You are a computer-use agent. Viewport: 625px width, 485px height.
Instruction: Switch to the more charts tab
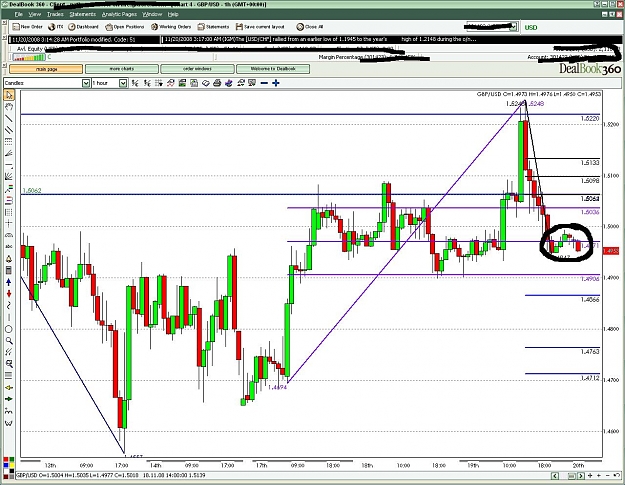(122, 69)
